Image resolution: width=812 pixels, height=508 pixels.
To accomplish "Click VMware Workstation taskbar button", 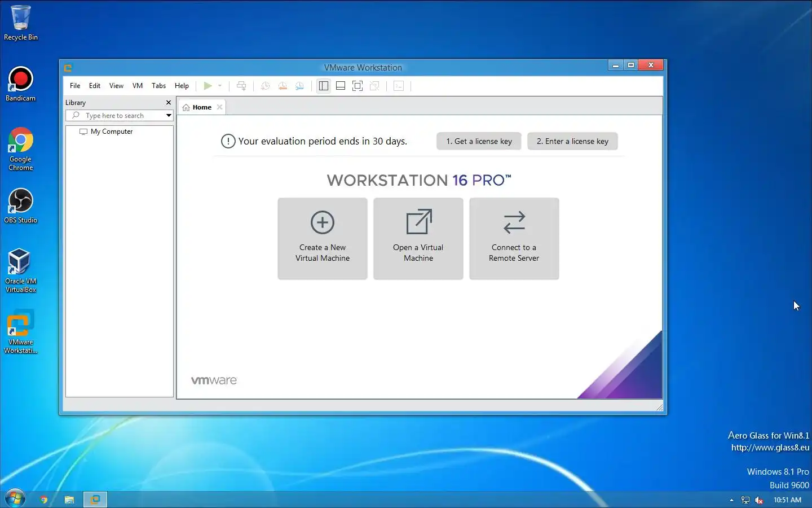I will [95, 500].
